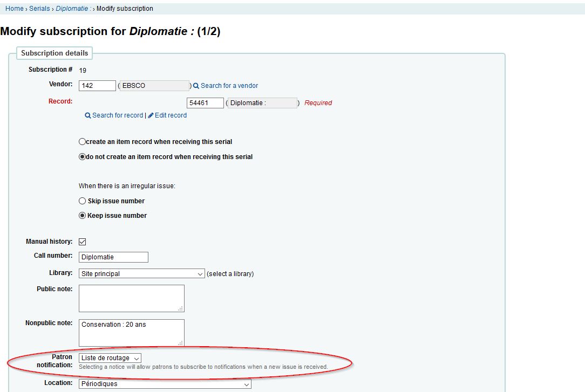Open the Location dropdown showing Périodiques
Image resolution: width=585 pixels, height=392 pixels.
pyautogui.click(x=165, y=384)
